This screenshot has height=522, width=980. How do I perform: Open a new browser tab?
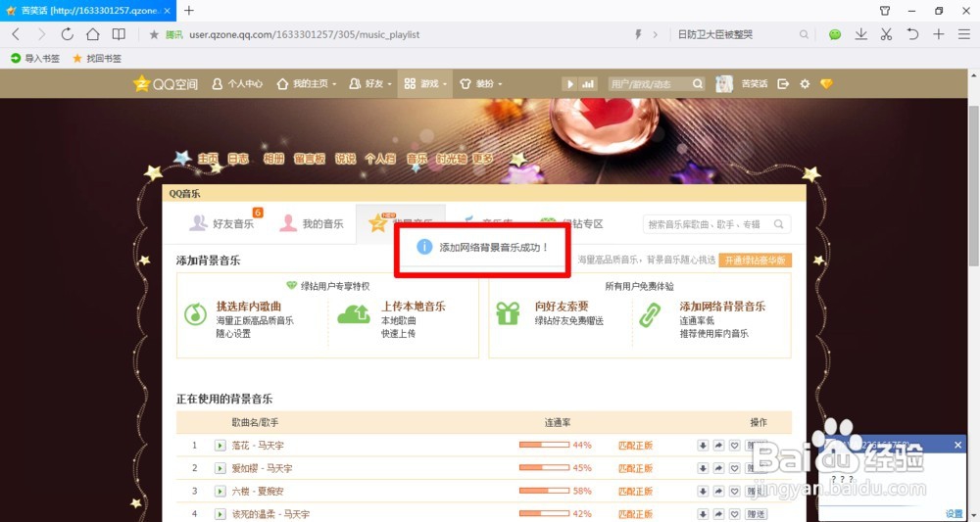point(189,10)
